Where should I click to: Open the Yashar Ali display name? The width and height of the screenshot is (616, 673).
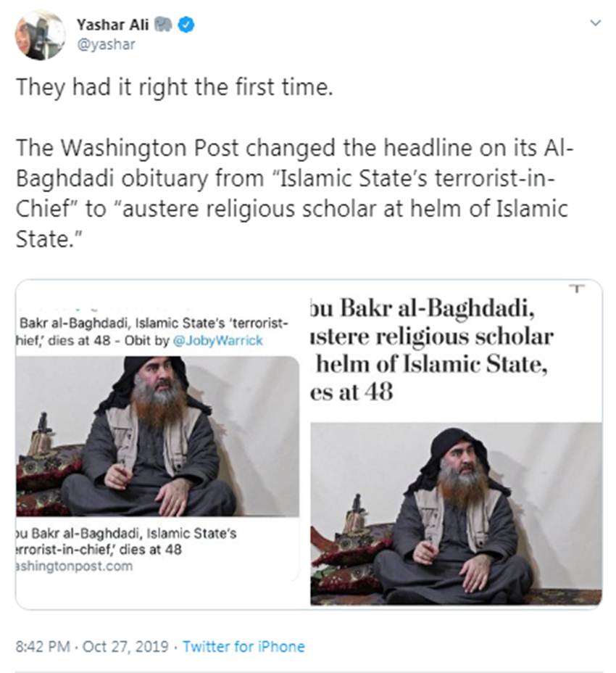click(113, 25)
